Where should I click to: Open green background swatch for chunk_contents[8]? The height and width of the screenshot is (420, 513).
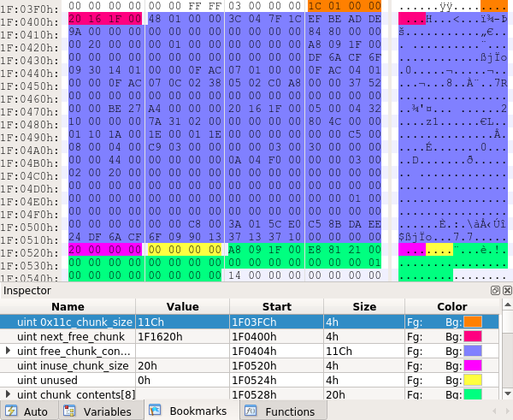(473, 394)
